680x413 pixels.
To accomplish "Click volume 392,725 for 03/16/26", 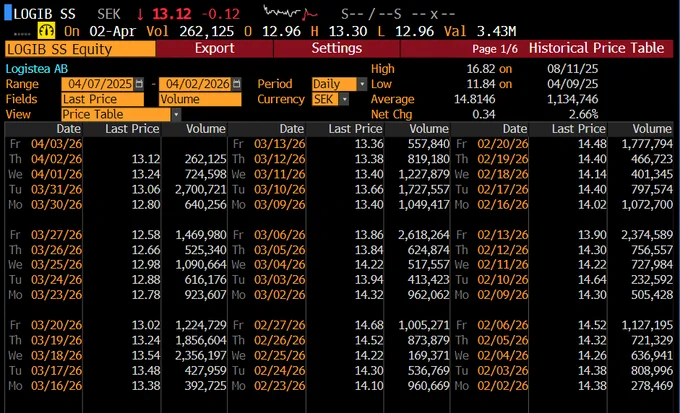I will click(206, 386).
